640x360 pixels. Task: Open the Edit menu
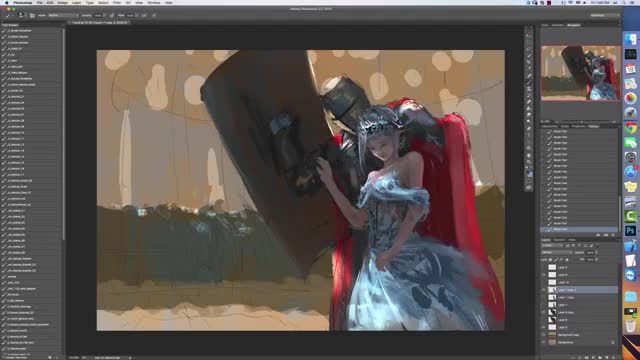coord(50,2)
